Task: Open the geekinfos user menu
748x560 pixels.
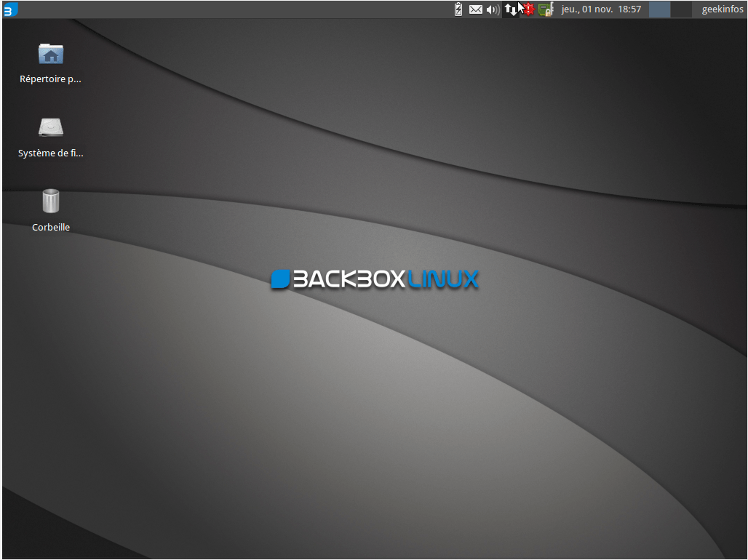Action: pyautogui.click(x=722, y=9)
